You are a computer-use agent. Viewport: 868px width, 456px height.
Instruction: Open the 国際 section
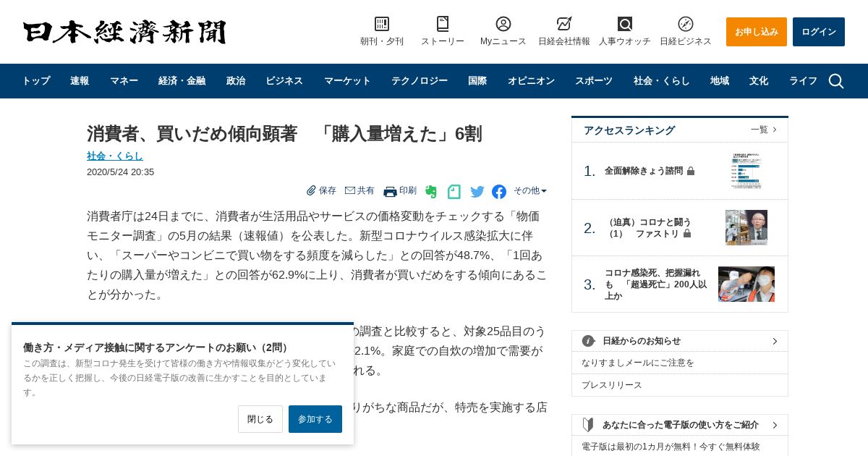click(477, 81)
